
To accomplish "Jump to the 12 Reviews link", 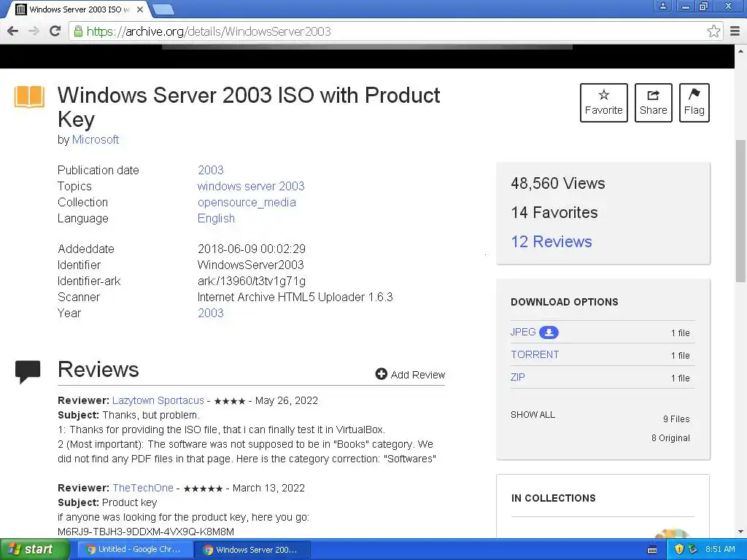I will point(551,241).
